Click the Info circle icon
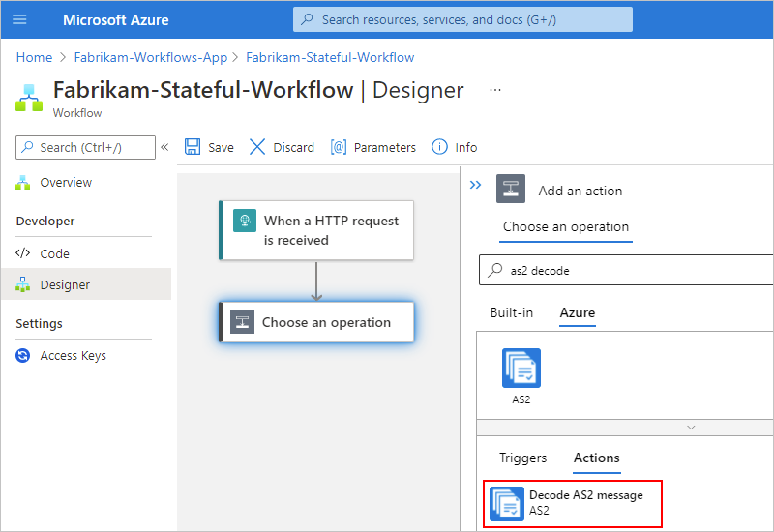The width and height of the screenshot is (774, 532). coord(440,147)
